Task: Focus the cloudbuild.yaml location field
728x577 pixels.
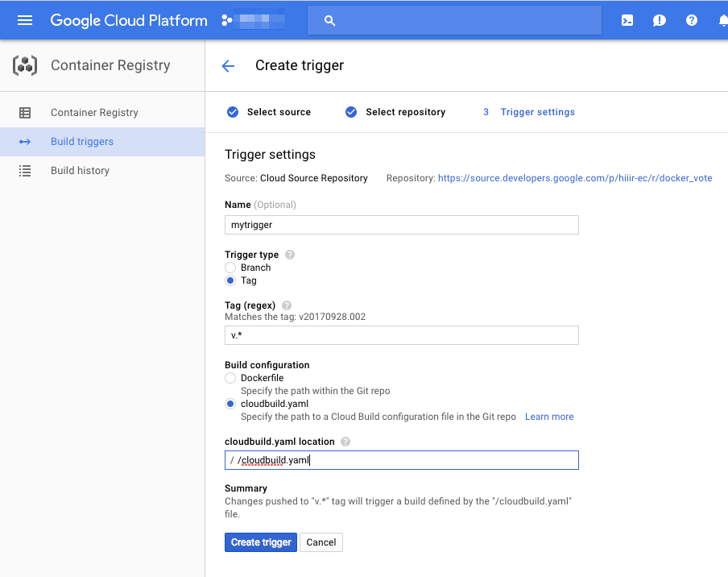Action: click(x=402, y=460)
